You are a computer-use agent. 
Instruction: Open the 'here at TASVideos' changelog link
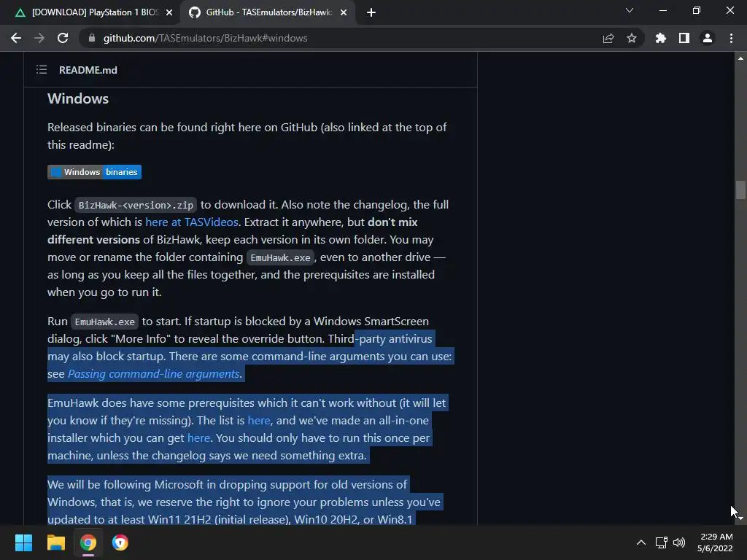click(x=192, y=222)
